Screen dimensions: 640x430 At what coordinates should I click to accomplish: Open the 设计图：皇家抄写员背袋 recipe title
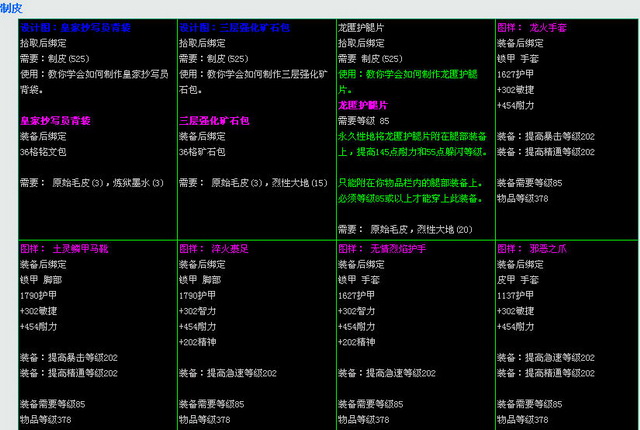tap(71, 28)
